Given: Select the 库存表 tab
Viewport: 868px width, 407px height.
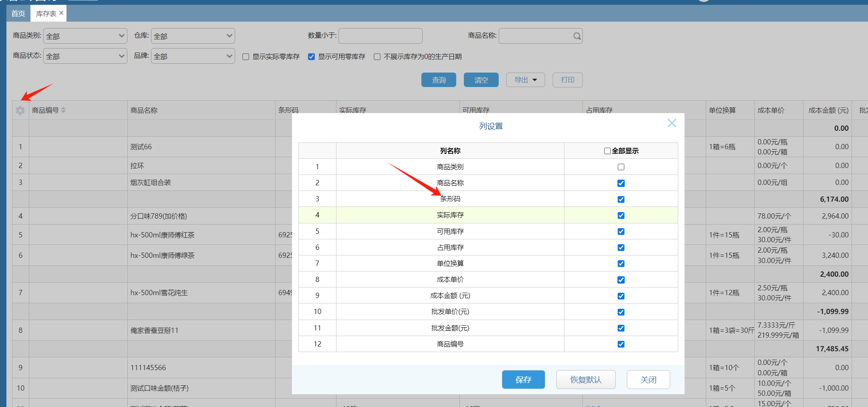Looking at the screenshot, I should [46, 14].
